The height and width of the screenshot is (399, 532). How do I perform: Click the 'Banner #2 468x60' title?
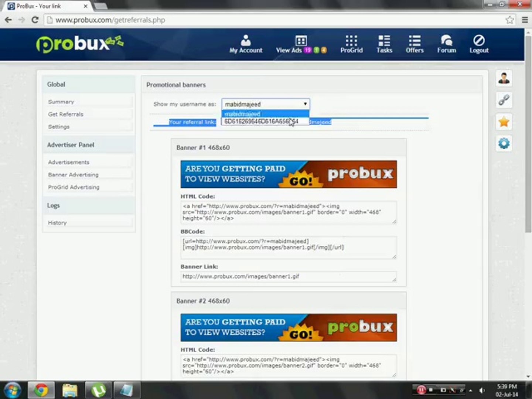(x=203, y=301)
